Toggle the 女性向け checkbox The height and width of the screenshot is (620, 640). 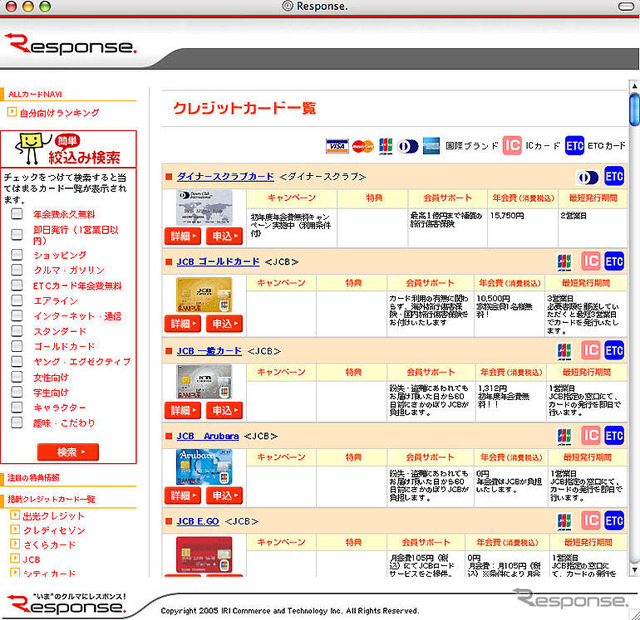click(17, 377)
